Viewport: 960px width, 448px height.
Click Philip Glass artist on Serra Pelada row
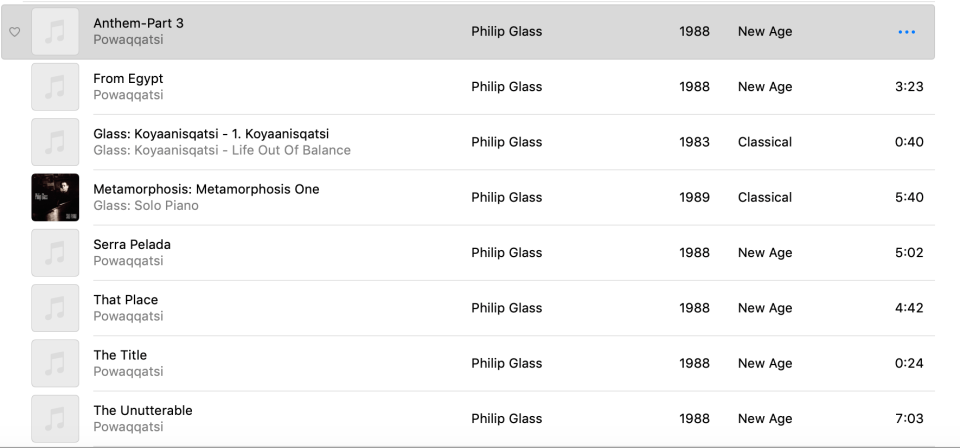pyautogui.click(x=506, y=253)
